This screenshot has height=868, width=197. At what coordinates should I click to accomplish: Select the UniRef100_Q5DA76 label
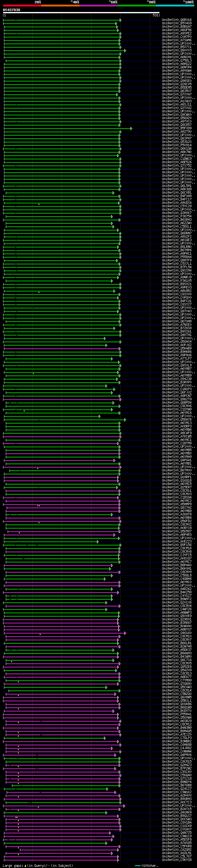[177, 420]
